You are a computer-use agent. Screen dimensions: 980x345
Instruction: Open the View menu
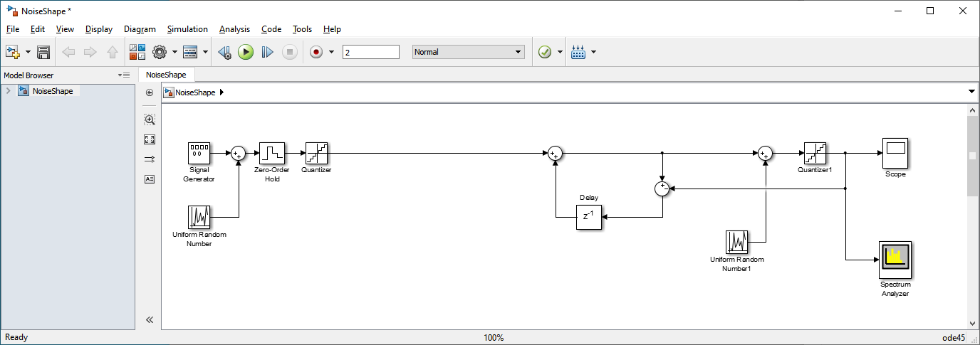(65, 29)
